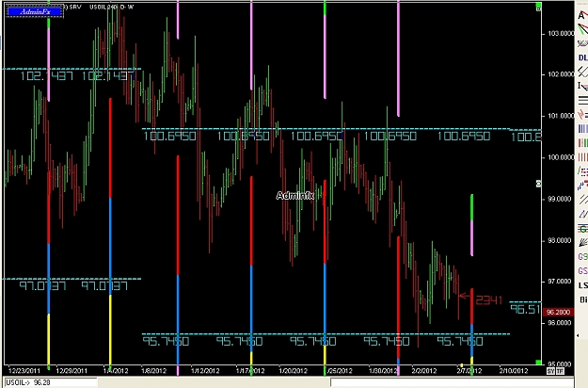Select the green and red angle line tool
The image size is (588, 388).
tap(582, 29)
